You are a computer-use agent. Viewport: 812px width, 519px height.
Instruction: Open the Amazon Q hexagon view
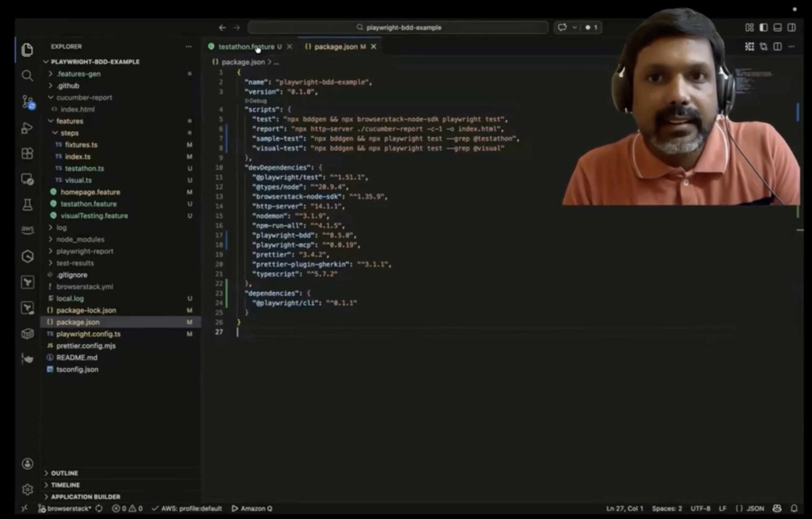(27, 256)
